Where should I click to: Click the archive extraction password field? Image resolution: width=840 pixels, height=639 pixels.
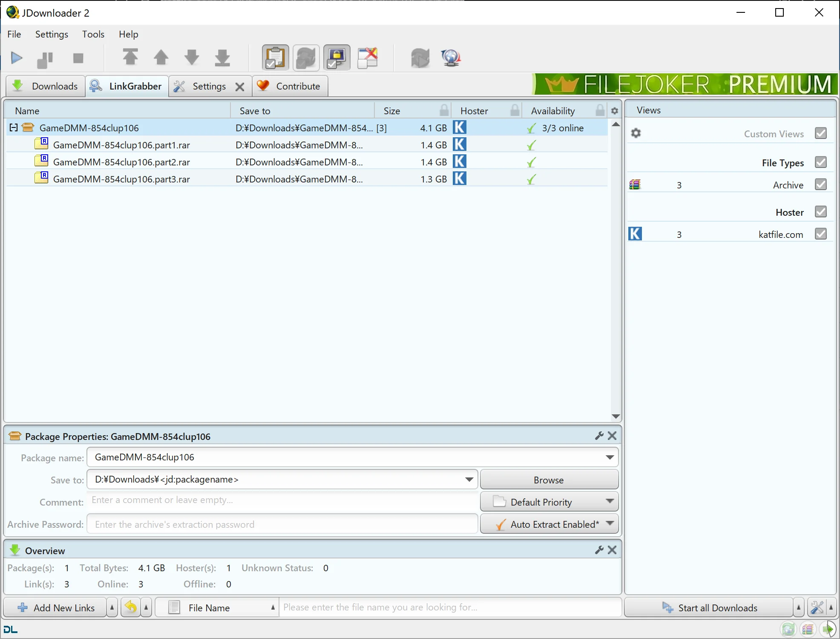point(282,524)
